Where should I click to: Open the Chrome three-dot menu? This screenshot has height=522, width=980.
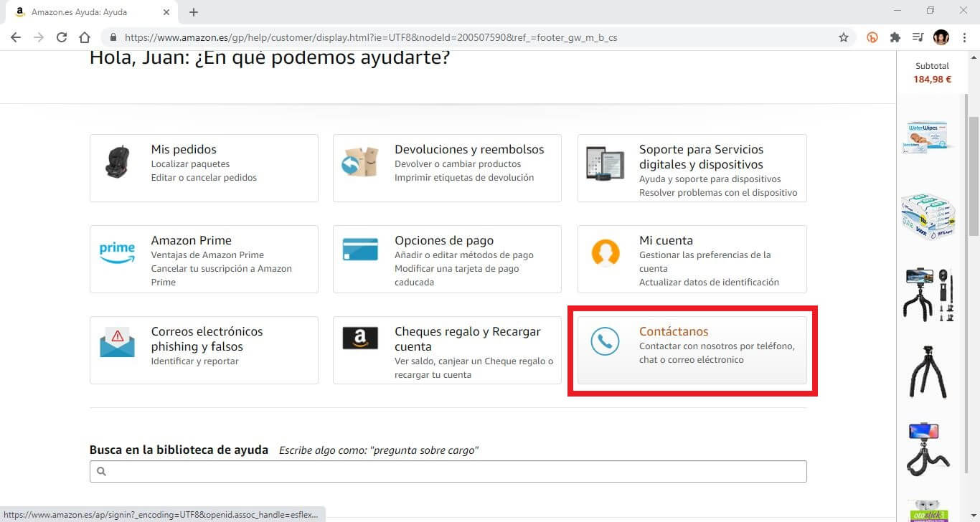(x=965, y=37)
